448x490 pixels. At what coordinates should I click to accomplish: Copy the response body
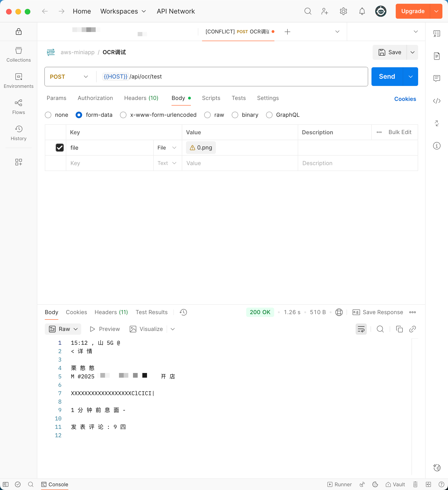coord(399,329)
